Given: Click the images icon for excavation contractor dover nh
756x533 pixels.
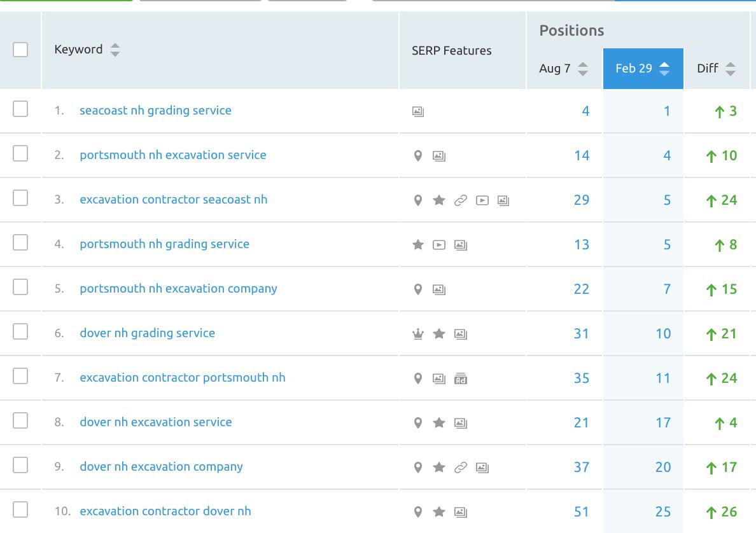Looking at the screenshot, I should 461,512.
